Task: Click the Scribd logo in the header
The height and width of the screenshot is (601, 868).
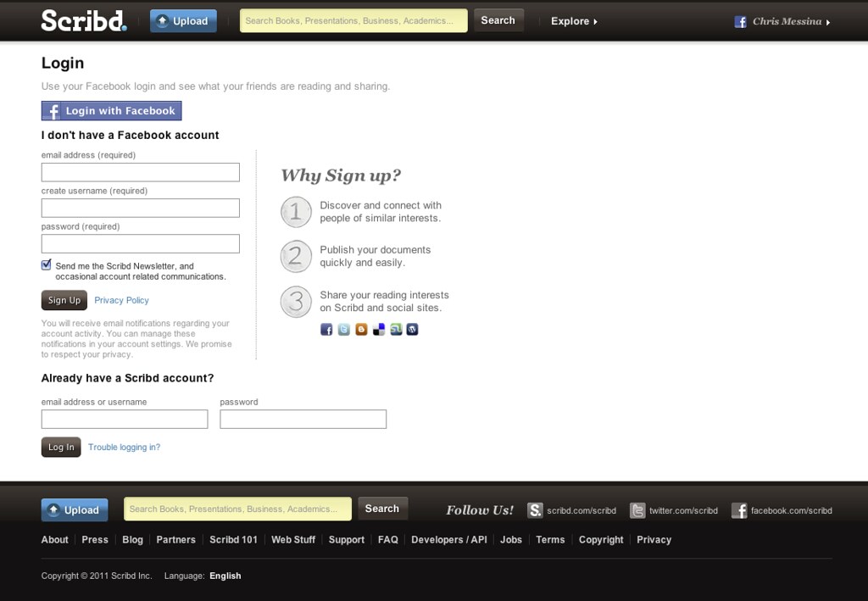Action: tap(84, 20)
